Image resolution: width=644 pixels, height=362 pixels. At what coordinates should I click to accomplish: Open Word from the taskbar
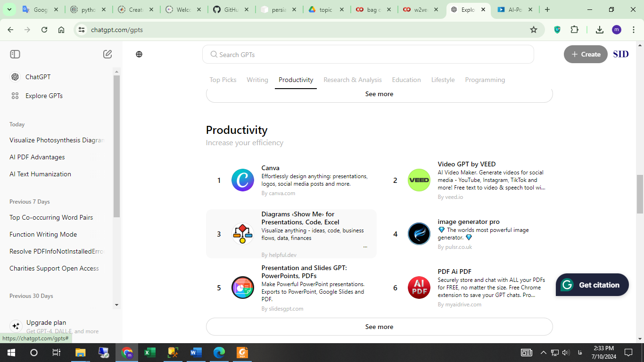[196, 352]
